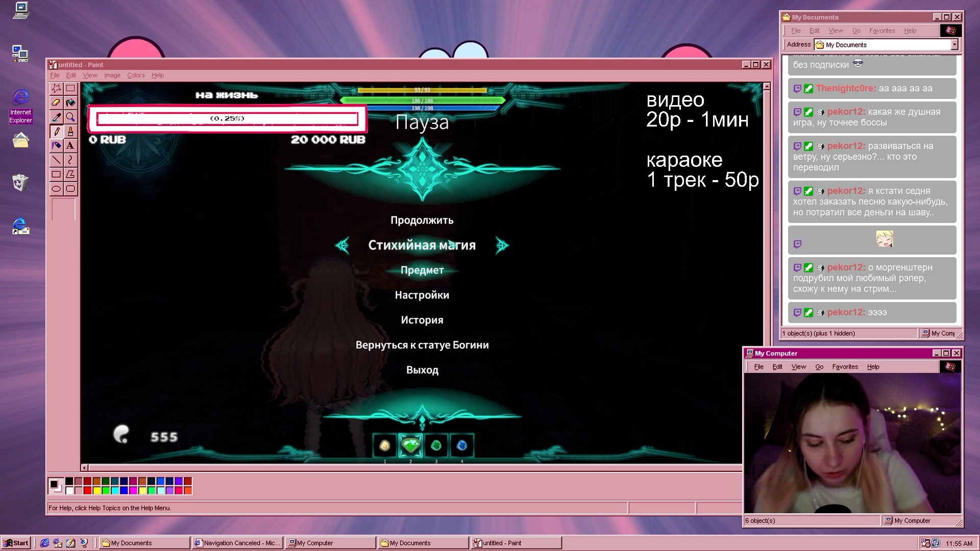Select the Airbrush spray tool
This screenshot has width=980, height=551.
click(56, 146)
